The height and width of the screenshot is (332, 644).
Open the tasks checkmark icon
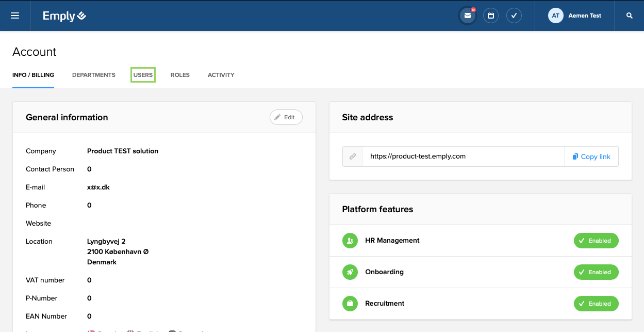(514, 15)
